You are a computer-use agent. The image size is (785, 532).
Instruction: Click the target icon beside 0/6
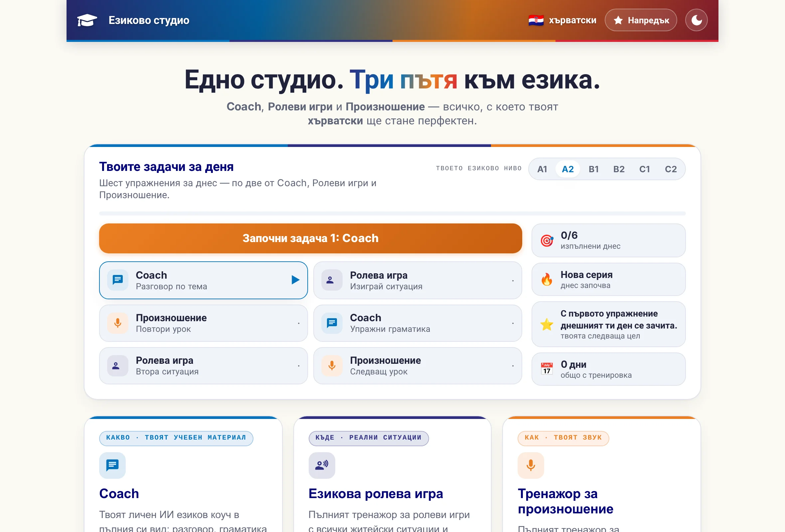click(x=547, y=240)
